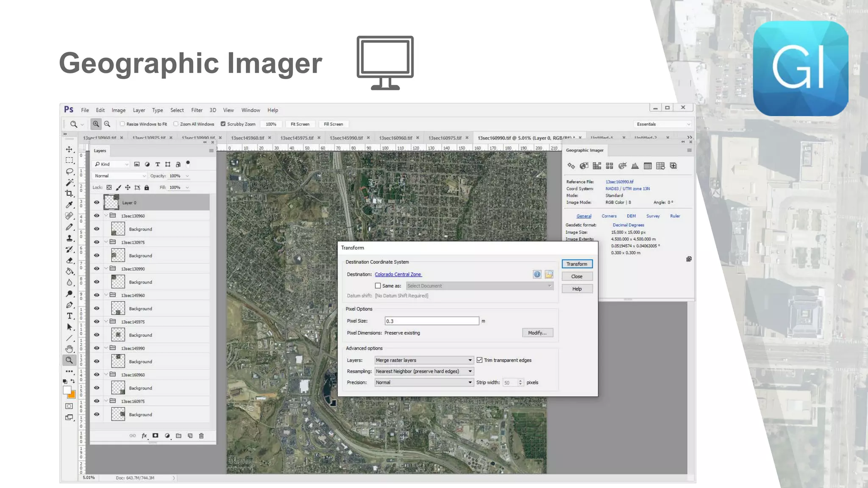The width and height of the screenshot is (868, 488).
Task: Click the Close button in Transform dialog
Action: (x=577, y=276)
